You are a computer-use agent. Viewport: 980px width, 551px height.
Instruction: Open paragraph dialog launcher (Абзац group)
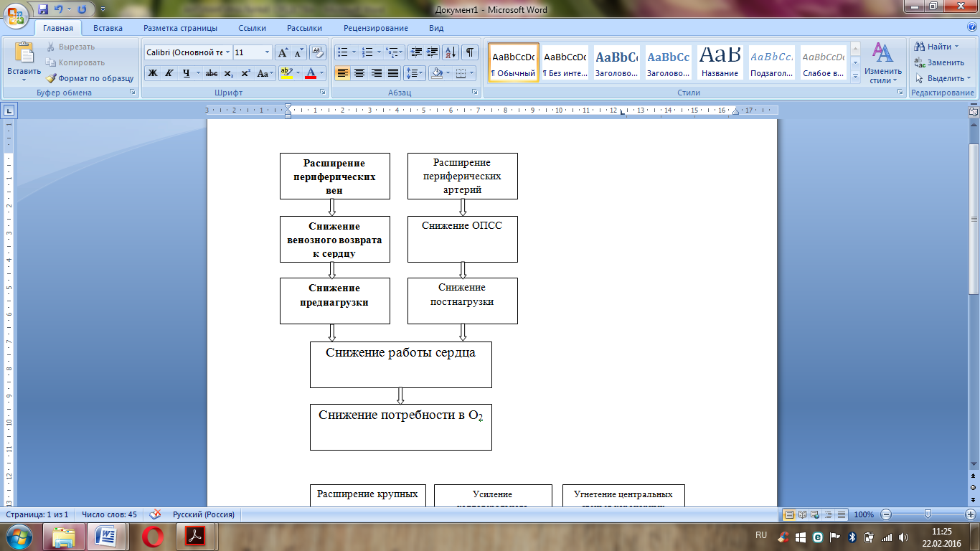click(475, 93)
